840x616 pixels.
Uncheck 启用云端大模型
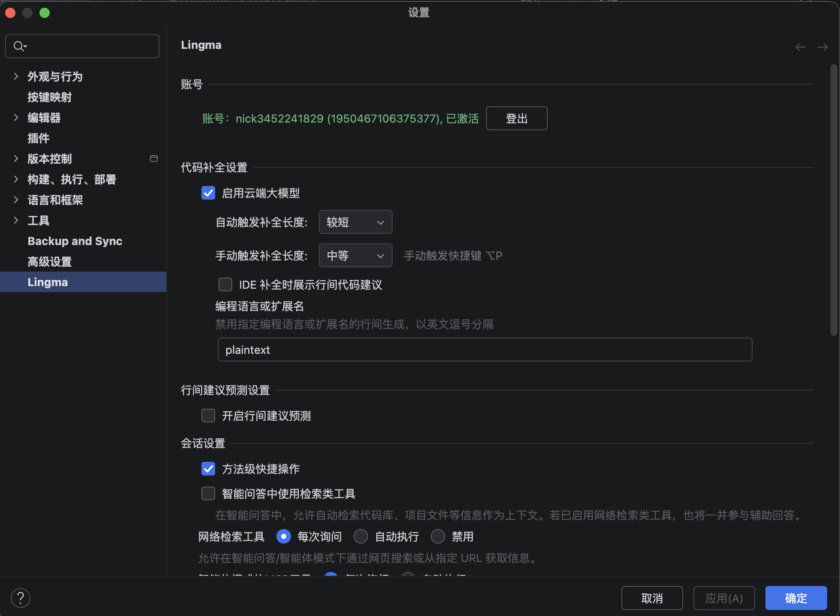pyautogui.click(x=208, y=193)
